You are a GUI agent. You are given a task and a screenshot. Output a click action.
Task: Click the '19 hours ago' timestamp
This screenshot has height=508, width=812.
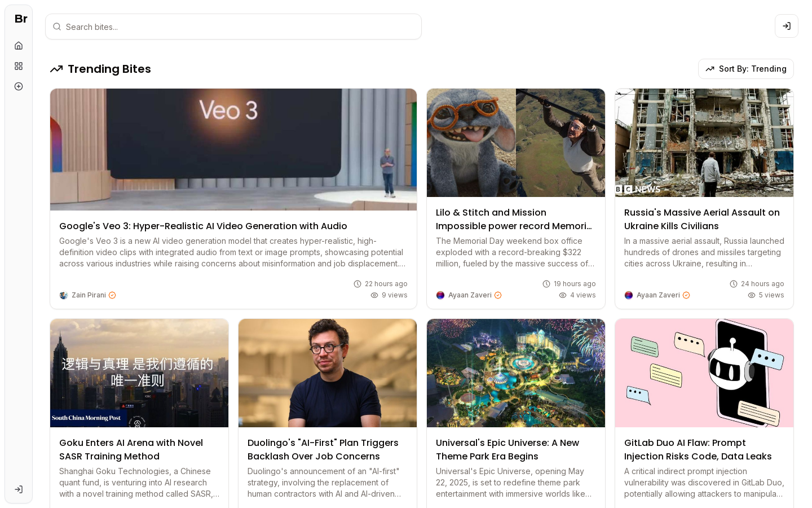[575, 284]
